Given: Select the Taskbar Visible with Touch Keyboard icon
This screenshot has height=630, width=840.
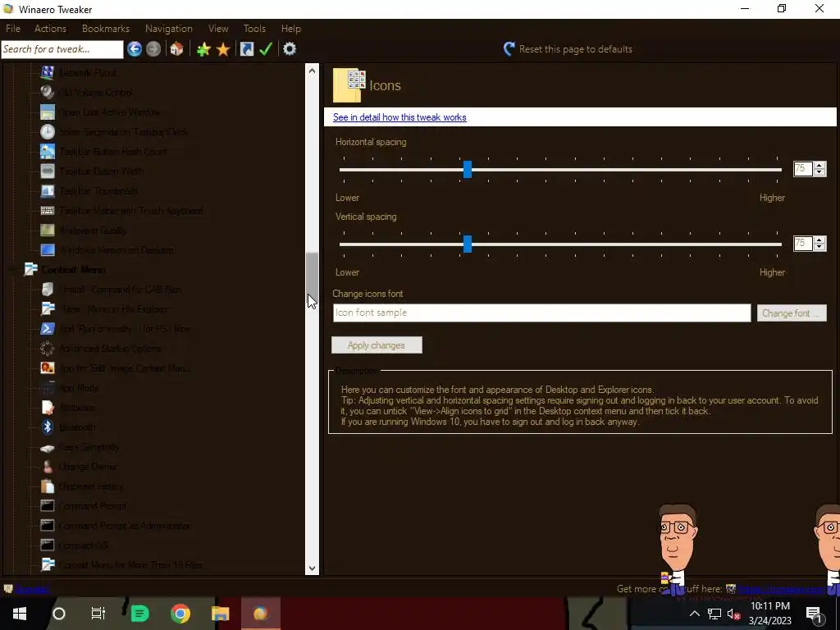Looking at the screenshot, I should click(47, 211).
